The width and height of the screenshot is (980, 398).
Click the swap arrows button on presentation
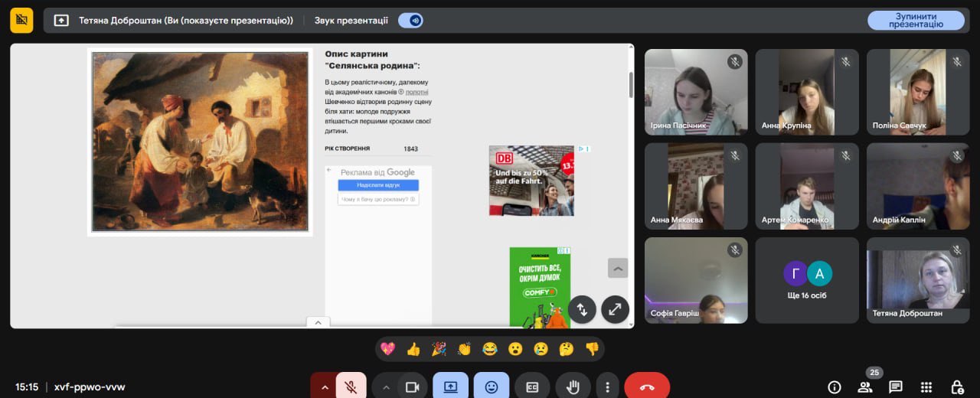click(x=582, y=309)
